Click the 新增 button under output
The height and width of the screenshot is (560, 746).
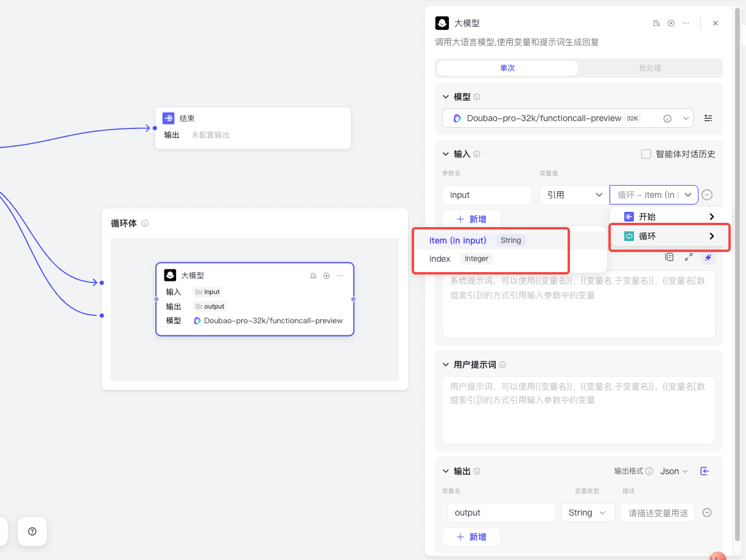point(471,537)
